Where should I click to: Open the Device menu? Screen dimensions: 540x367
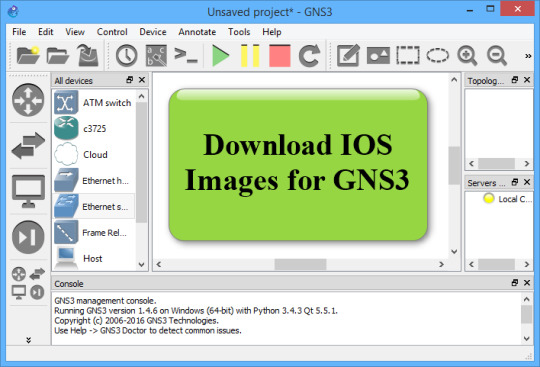153,32
